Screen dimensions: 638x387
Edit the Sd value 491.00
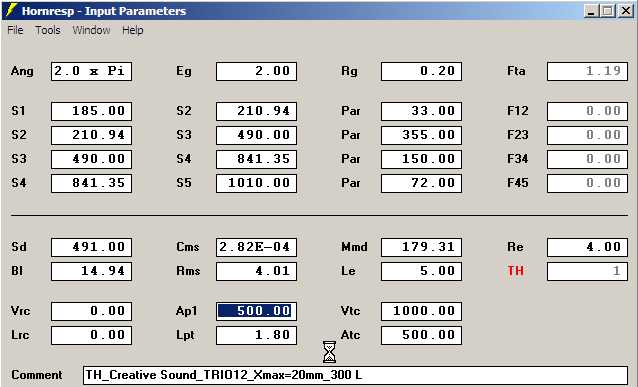(92, 247)
